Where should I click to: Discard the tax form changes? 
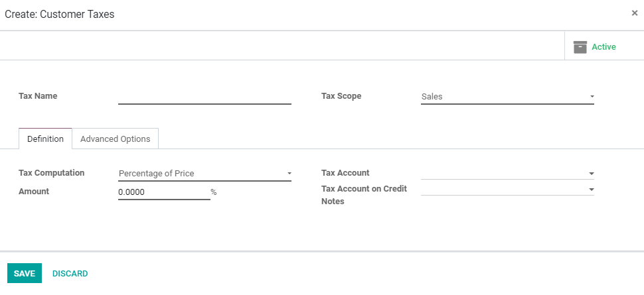coord(70,274)
